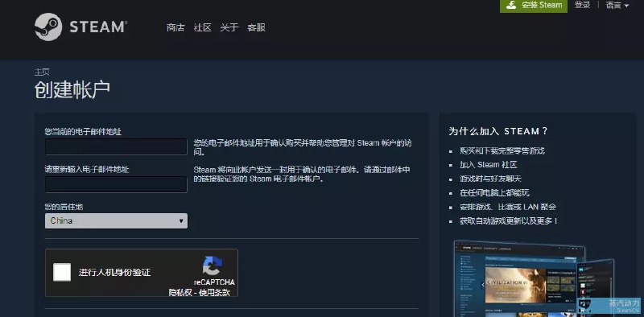Click the 登录 link
This screenshot has width=644, height=317.
point(582,5)
